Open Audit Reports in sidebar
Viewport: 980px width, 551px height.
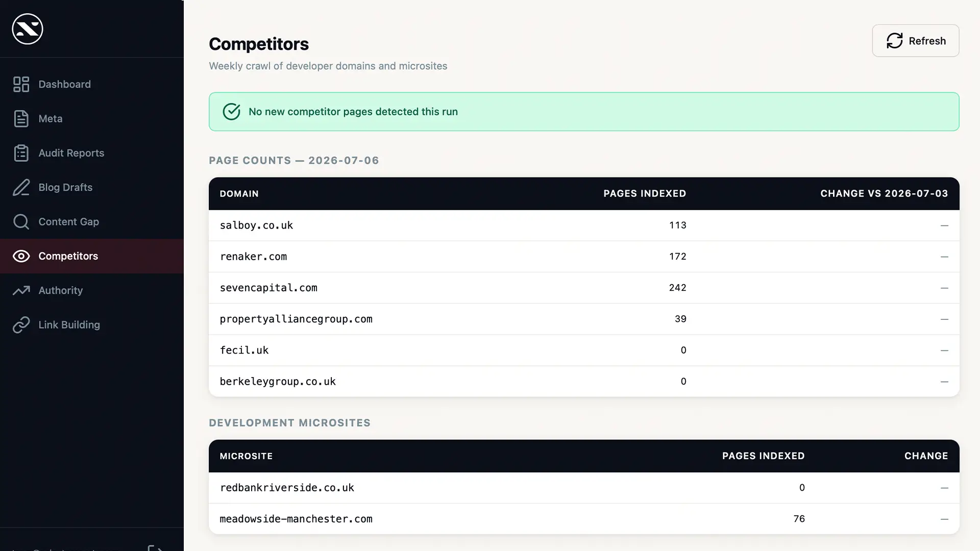[x=92, y=153]
